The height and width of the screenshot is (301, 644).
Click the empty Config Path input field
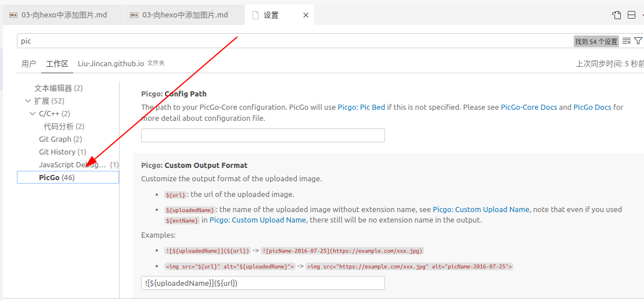pos(263,135)
